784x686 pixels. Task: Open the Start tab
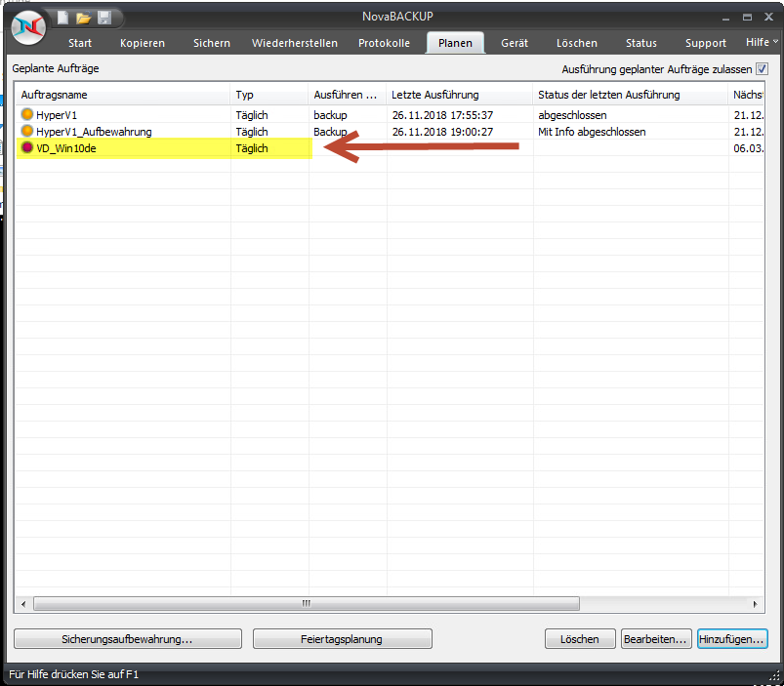tap(80, 43)
